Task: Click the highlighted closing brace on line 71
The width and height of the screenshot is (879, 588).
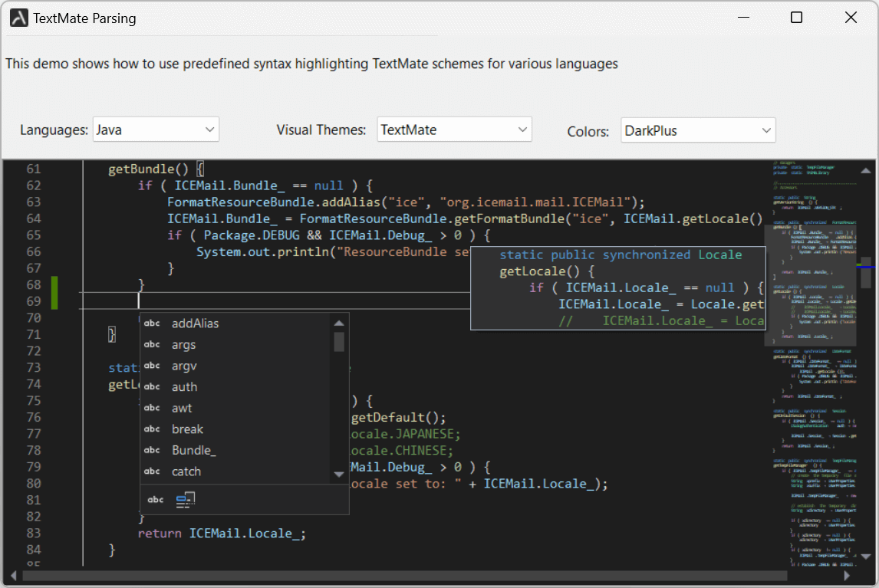Action: (111, 335)
